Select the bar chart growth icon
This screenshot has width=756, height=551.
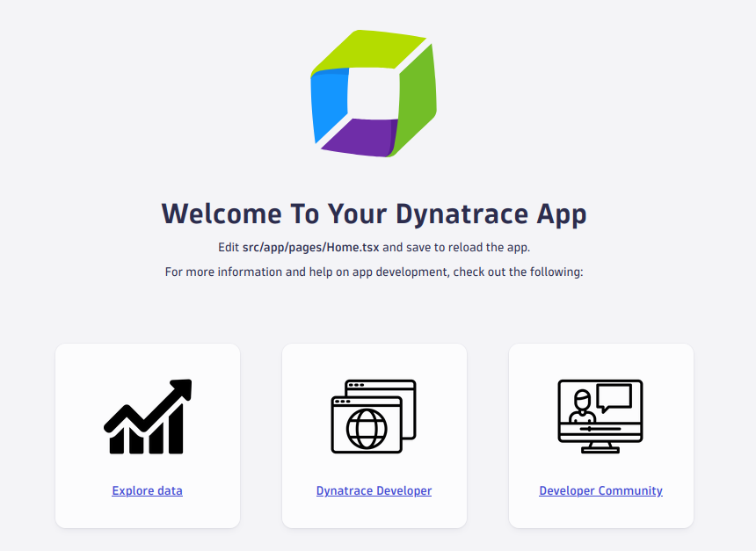[147, 416]
